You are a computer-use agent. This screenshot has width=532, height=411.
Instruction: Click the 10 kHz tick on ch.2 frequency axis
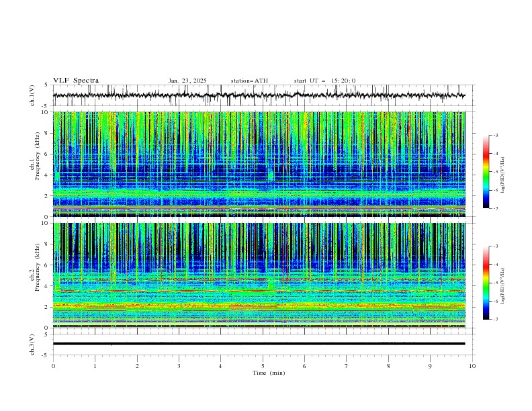(x=46, y=223)
